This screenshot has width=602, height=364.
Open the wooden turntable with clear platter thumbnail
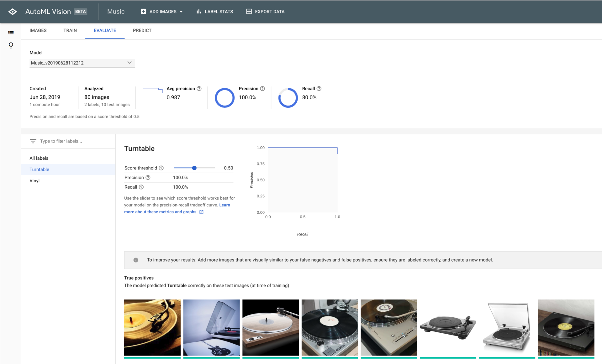(271, 328)
